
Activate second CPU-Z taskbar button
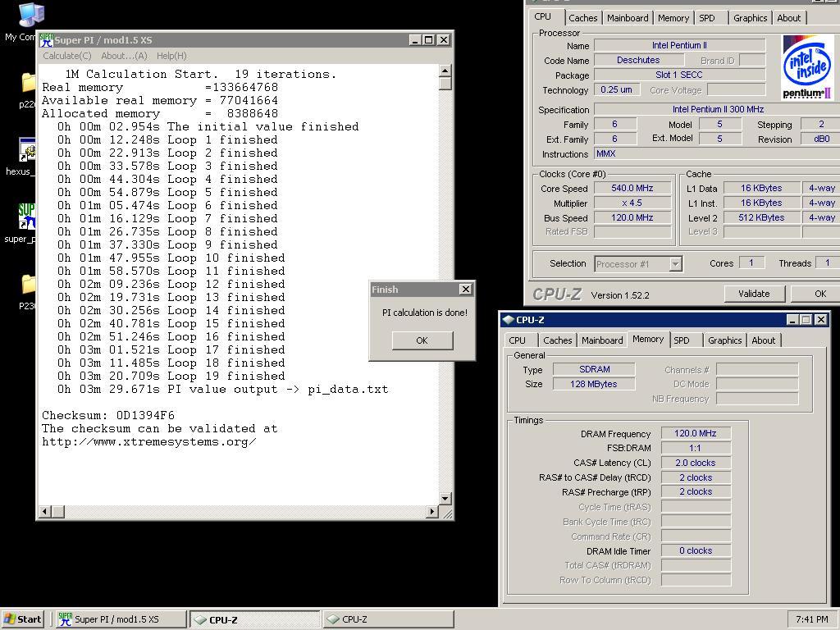(388, 619)
